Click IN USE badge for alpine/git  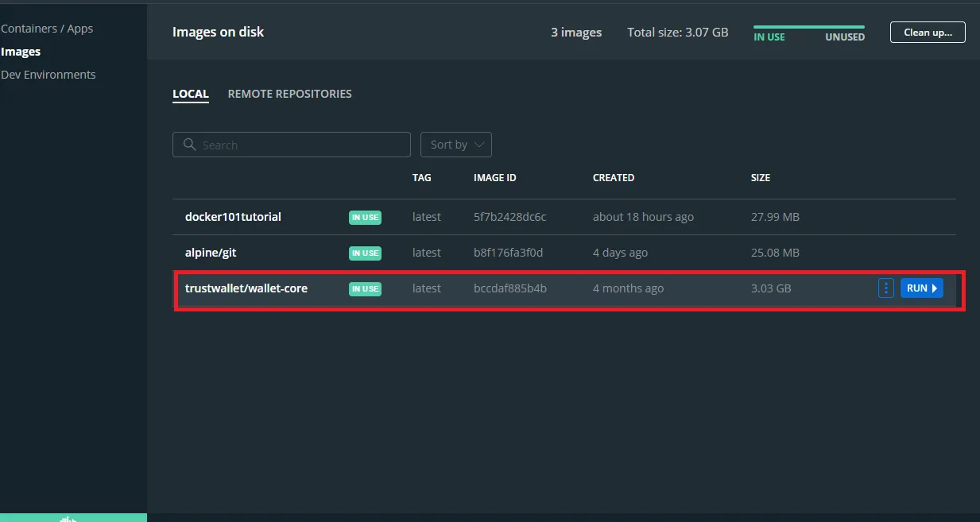[365, 253]
